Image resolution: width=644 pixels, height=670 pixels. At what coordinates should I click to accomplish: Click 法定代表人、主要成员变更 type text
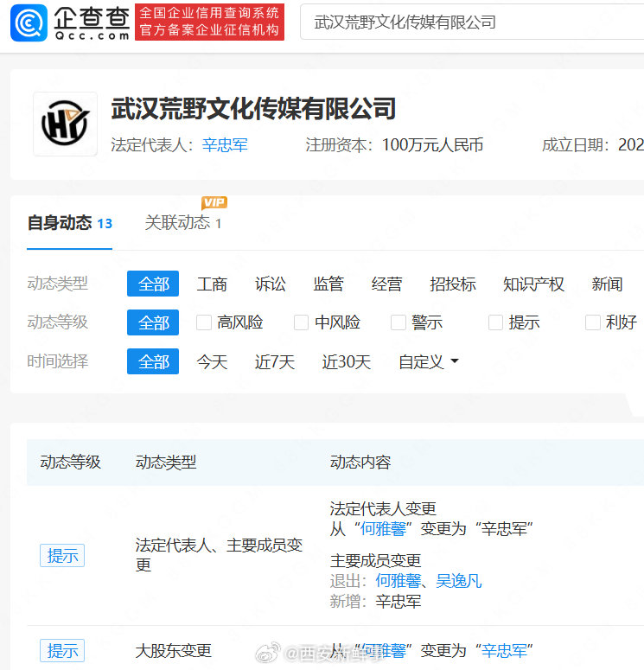(219, 555)
